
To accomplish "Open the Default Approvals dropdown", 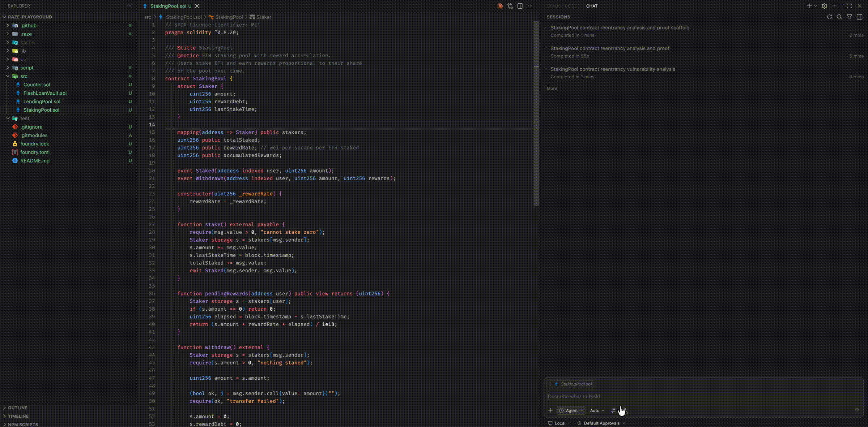I will [x=601, y=423].
